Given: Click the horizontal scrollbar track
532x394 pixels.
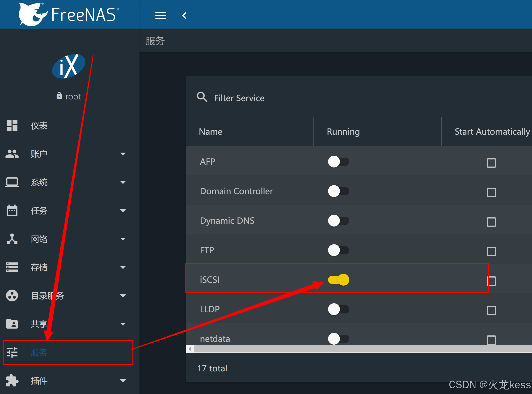Looking at the screenshot, I should pyautogui.click(x=363, y=349).
